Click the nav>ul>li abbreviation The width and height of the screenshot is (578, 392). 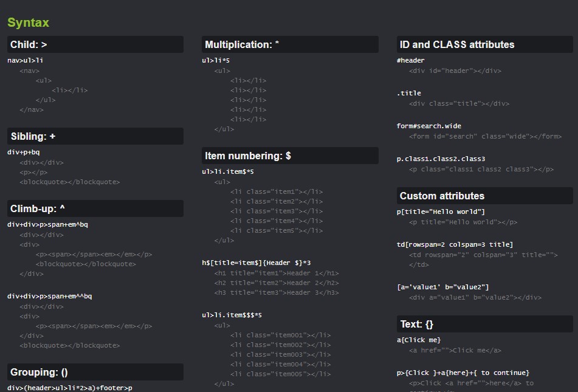point(26,60)
